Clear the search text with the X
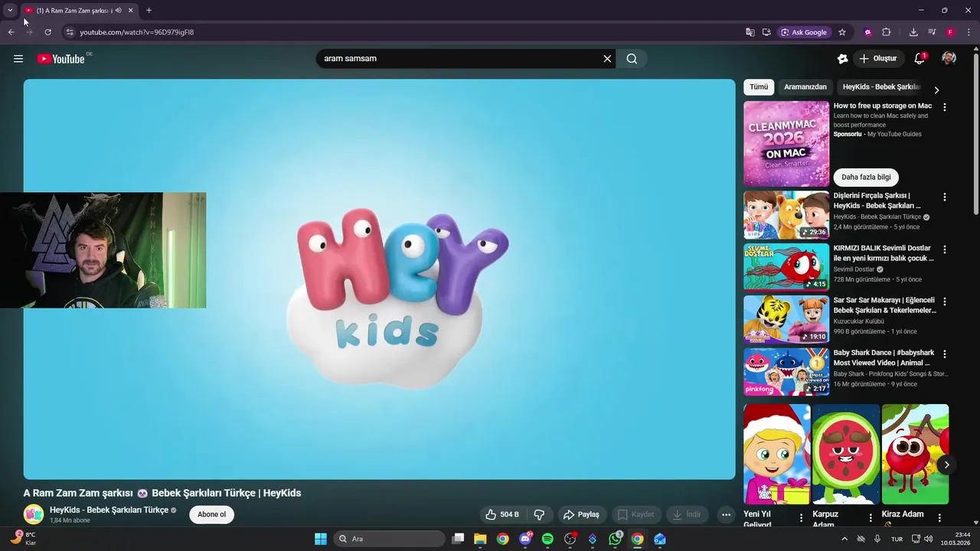 tap(607, 58)
